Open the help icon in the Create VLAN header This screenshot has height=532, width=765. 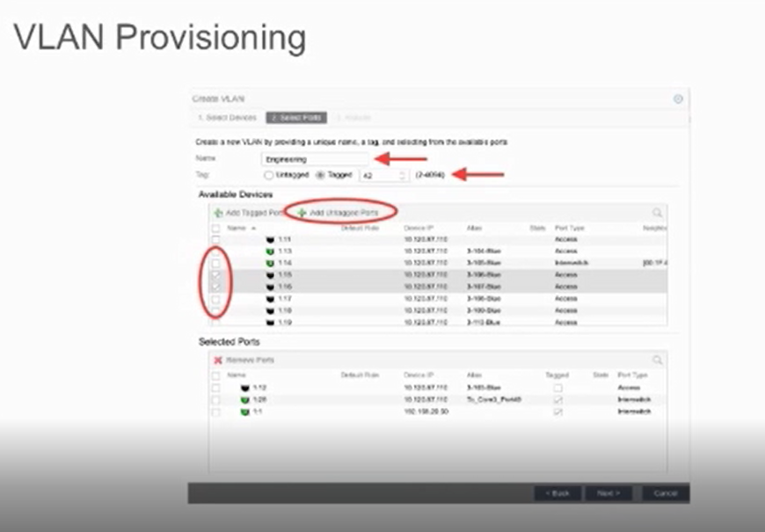coord(678,99)
